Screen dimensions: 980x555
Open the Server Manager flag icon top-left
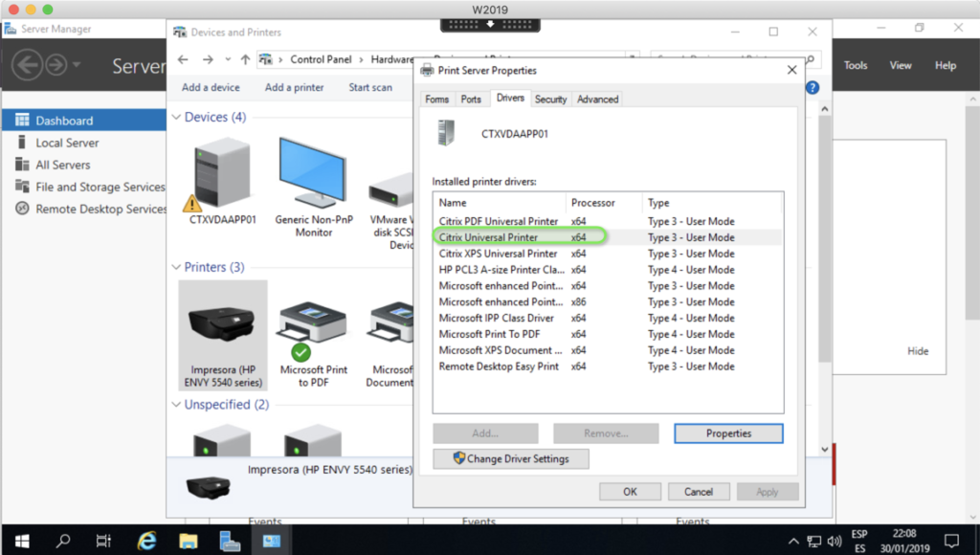[11, 29]
